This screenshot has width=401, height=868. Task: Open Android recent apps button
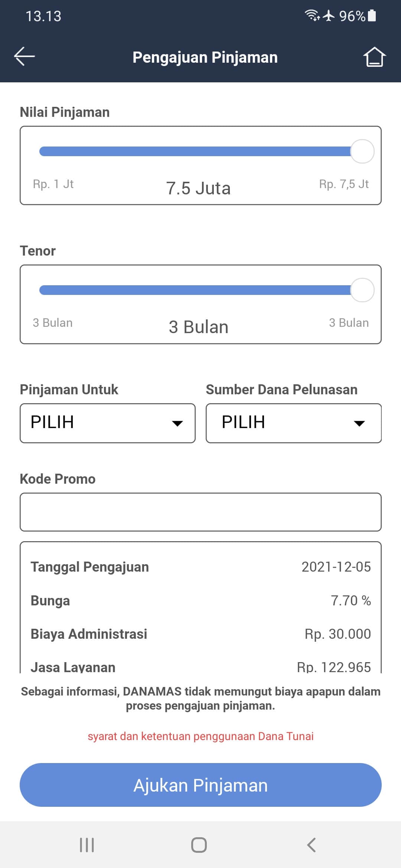(x=87, y=845)
